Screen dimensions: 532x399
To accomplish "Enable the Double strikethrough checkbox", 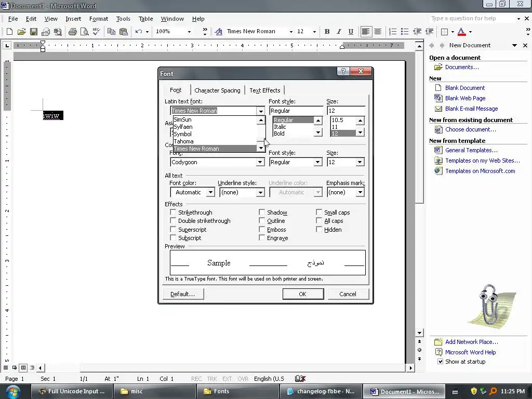I will click(172, 220).
